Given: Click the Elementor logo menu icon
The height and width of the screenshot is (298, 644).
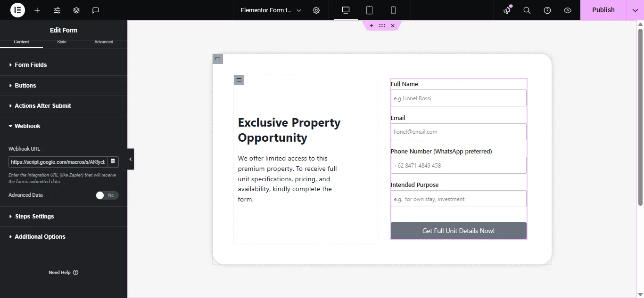Looking at the screenshot, I should (x=17, y=10).
